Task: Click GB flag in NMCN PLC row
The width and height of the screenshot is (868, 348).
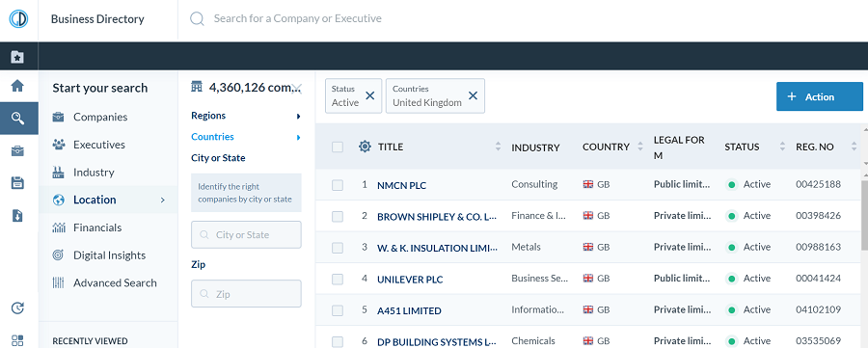Action: click(x=588, y=184)
